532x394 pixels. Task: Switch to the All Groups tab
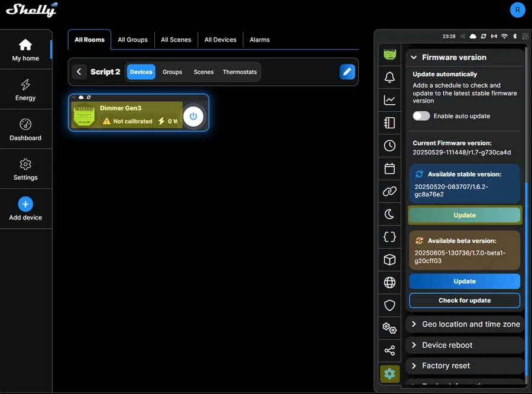pyautogui.click(x=132, y=40)
